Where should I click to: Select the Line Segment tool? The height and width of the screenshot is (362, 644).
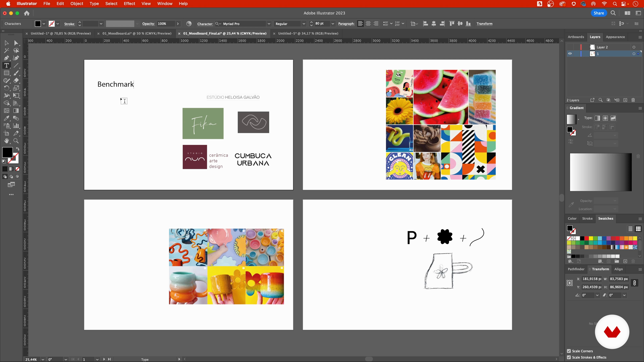point(16,66)
